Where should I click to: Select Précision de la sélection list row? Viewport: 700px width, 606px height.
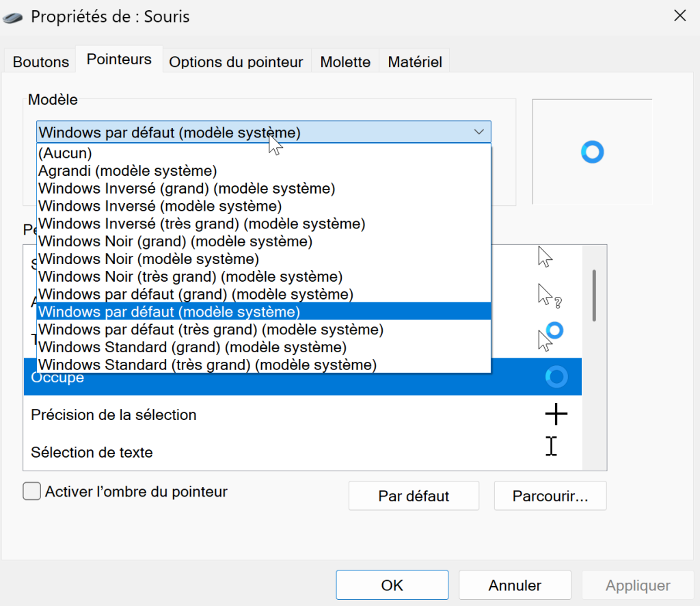(x=303, y=415)
